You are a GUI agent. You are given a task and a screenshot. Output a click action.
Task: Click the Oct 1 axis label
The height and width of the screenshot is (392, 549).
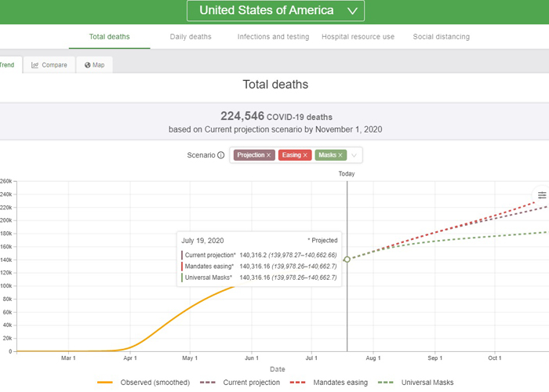tap(495, 358)
